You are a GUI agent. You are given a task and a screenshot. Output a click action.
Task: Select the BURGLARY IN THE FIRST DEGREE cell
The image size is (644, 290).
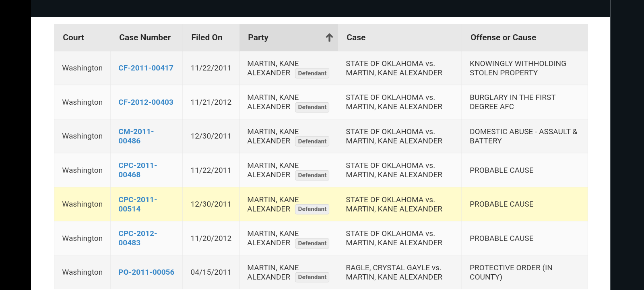coord(524,102)
